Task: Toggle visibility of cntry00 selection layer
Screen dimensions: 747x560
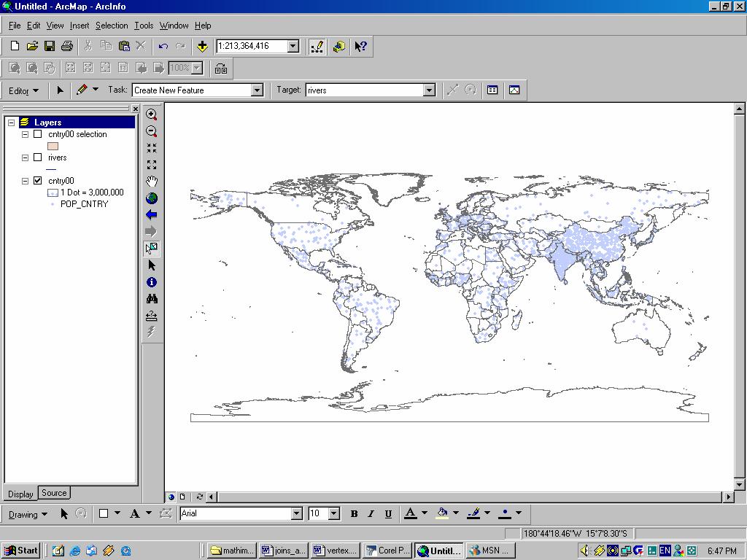Action: click(38, 134)
